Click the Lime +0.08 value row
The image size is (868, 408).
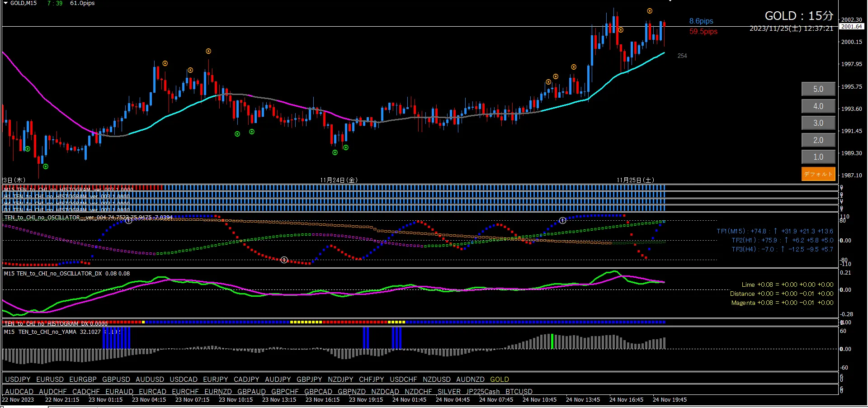click(x=788, y=285)
